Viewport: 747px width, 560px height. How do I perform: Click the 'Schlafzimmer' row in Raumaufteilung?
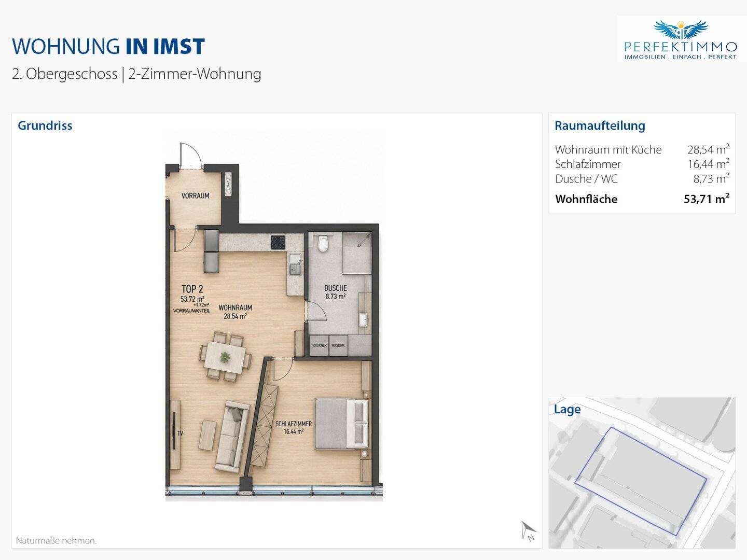click(x=642, y=164)
